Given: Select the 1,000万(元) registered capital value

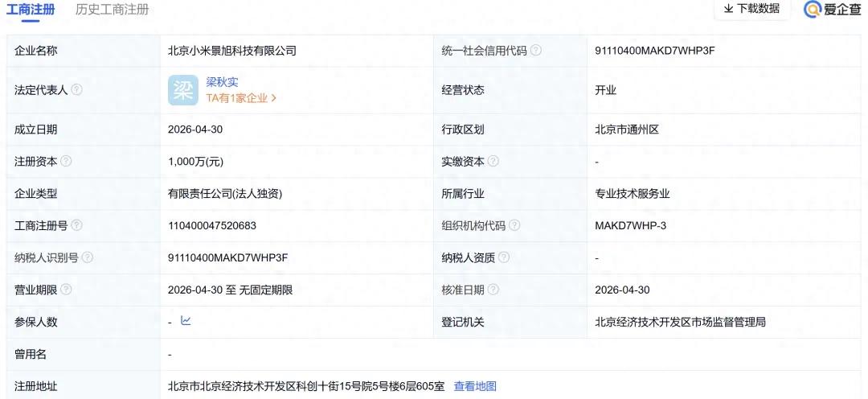Looking at the screenshot, I should click(x=196, y=162).
